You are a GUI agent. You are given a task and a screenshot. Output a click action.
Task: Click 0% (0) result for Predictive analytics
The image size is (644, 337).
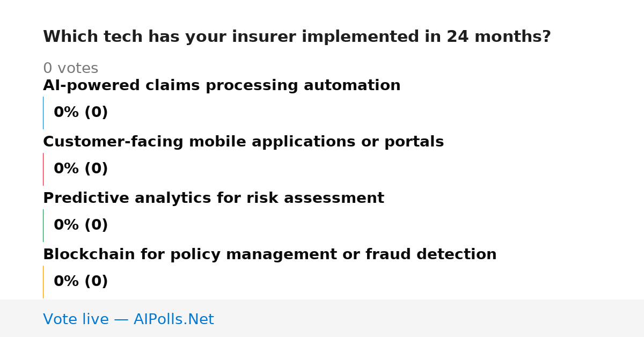coord(80,225)
